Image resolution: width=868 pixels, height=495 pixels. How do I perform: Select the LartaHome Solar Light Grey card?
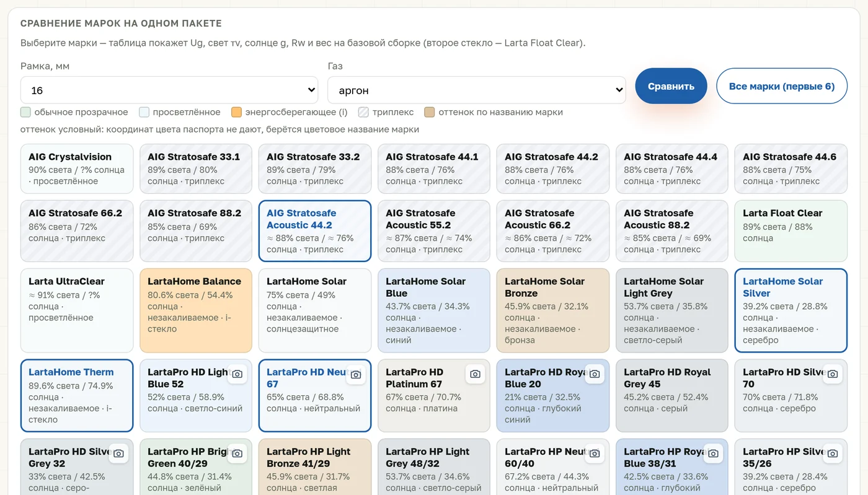[672, 310]
